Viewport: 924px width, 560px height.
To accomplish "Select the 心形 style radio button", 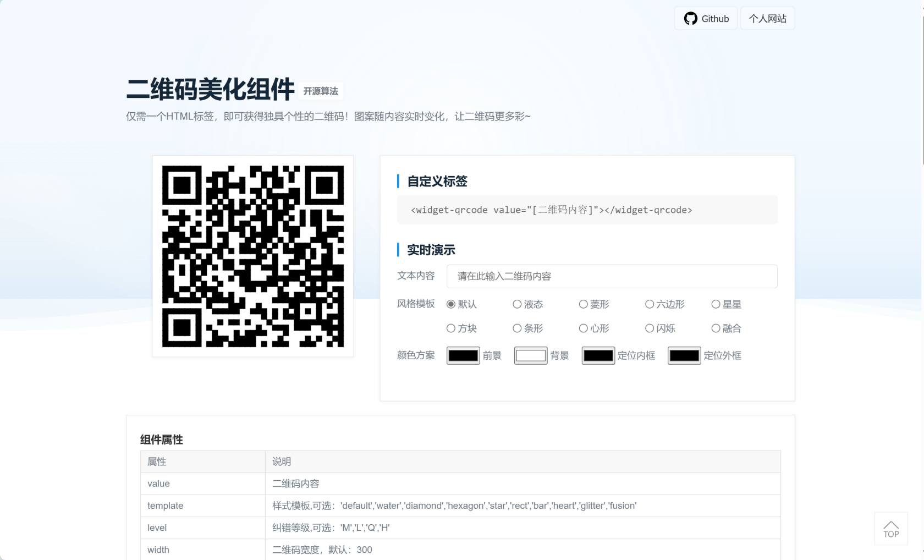I will tap(584, 328).
